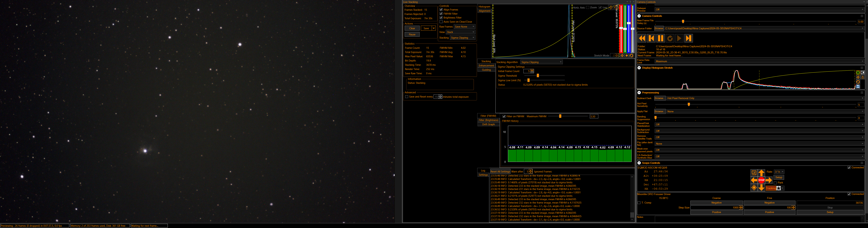This screenshot has width=868, height=228.
Task: Open the Scope Controls section menu icon
Action: click(862, 163)
